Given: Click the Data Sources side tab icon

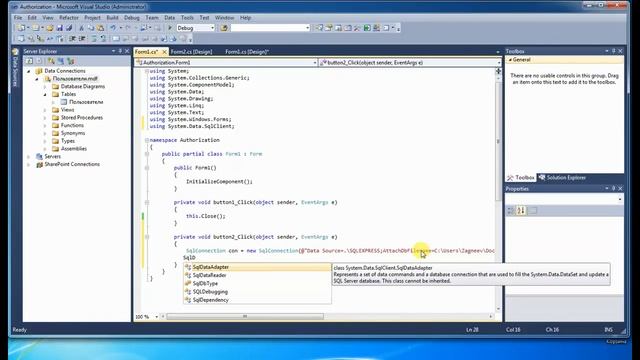Looking at the screenshot, I should (16, 52).
